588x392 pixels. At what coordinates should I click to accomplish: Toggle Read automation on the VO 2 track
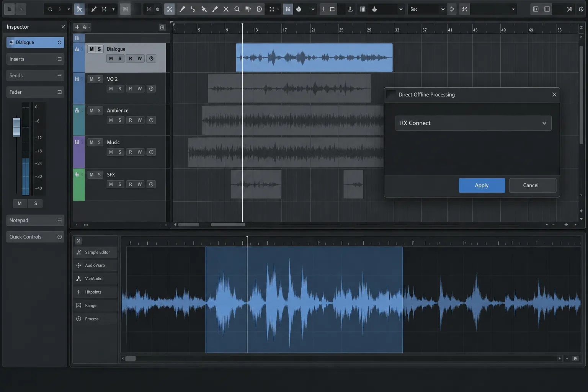pyautogui.click(x=131, y=89)
